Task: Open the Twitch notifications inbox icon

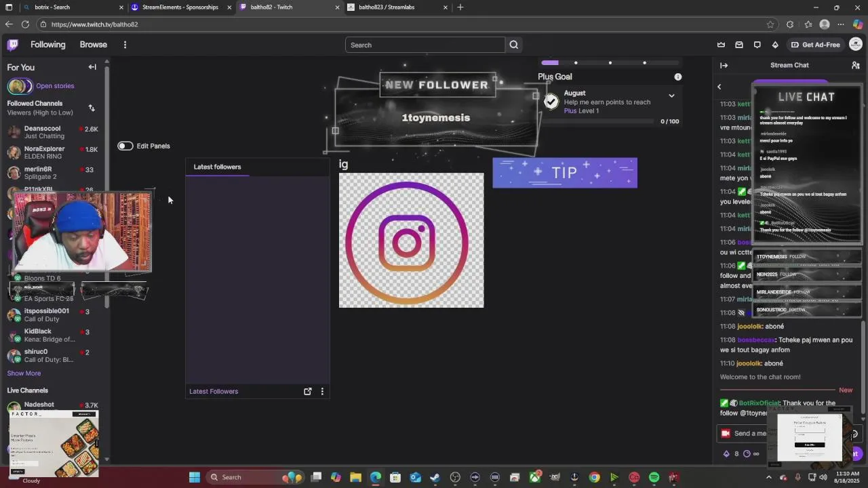Action: coord(739,45)
